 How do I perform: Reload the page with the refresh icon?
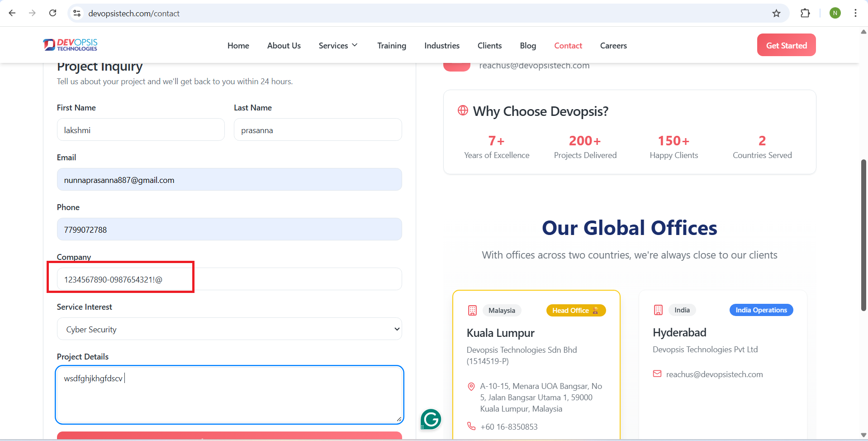pos(53,13)
